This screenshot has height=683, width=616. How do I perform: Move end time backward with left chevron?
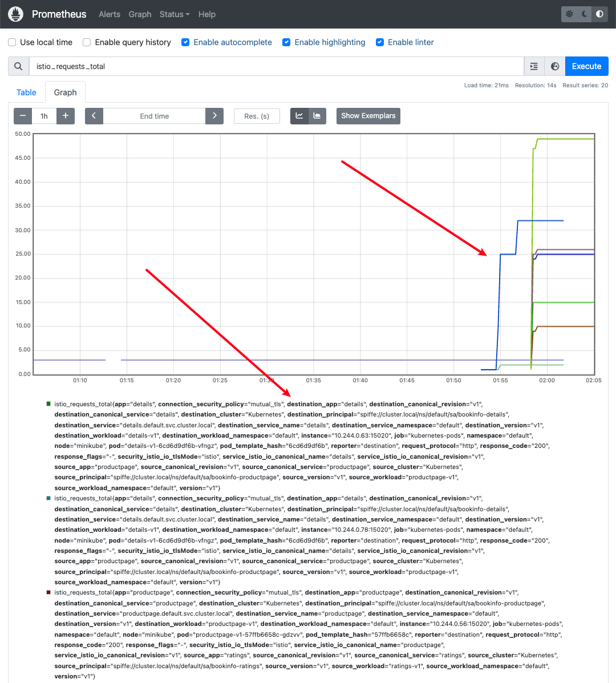[x=94, y=116]
